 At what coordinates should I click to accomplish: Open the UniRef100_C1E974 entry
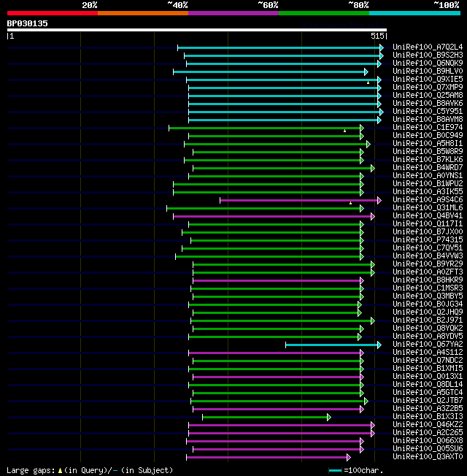pos(428,127)
